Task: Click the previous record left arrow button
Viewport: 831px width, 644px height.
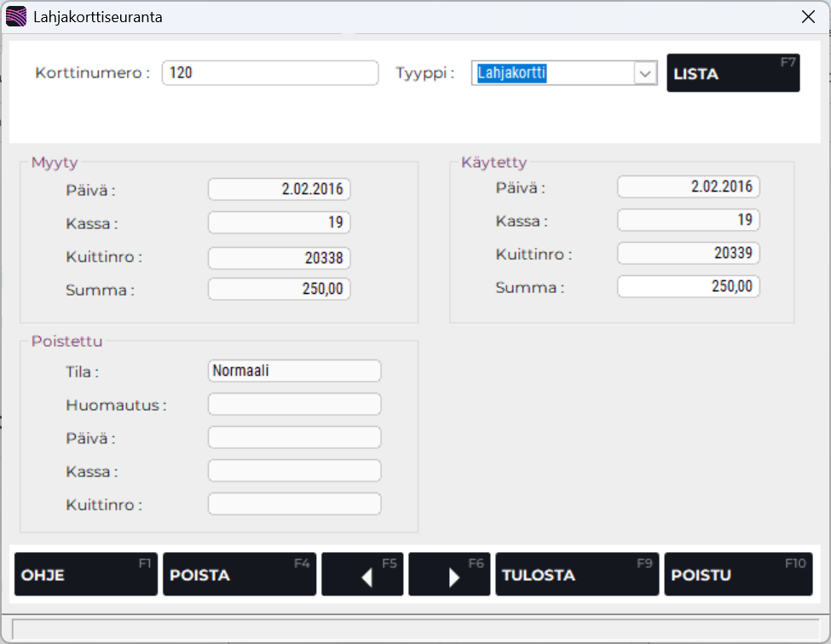Action: click(x=361, y=574)
